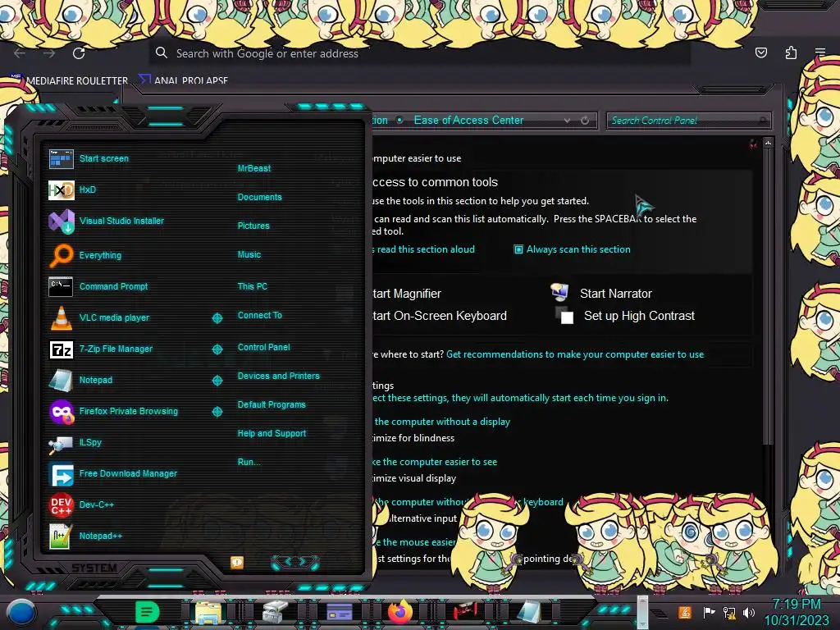This screenshot has height=630, width=840.
Task: Open Run... dialog entry
Action: (249, 463)
